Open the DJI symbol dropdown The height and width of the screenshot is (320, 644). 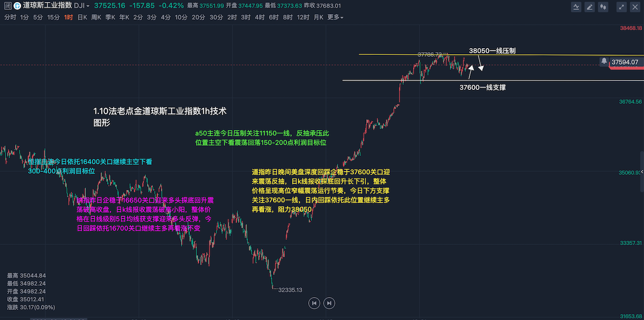point(82,6)
